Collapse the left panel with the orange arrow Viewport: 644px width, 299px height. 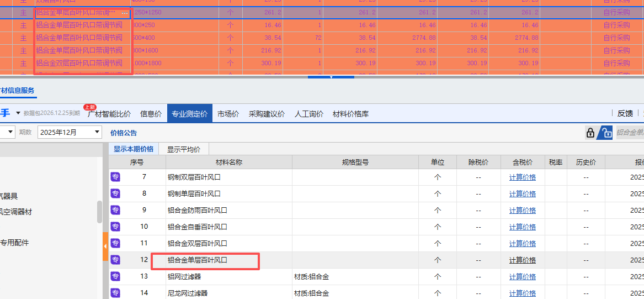click(105, 246)
